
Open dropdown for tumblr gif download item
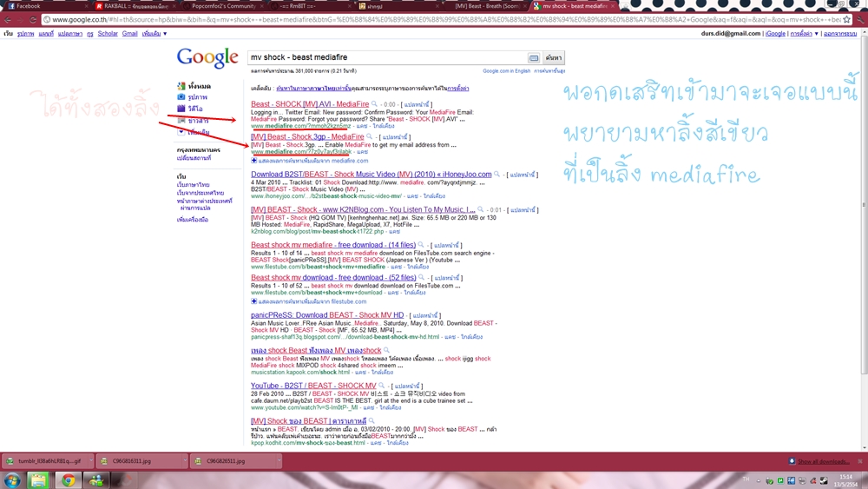[x=91, y=460]
